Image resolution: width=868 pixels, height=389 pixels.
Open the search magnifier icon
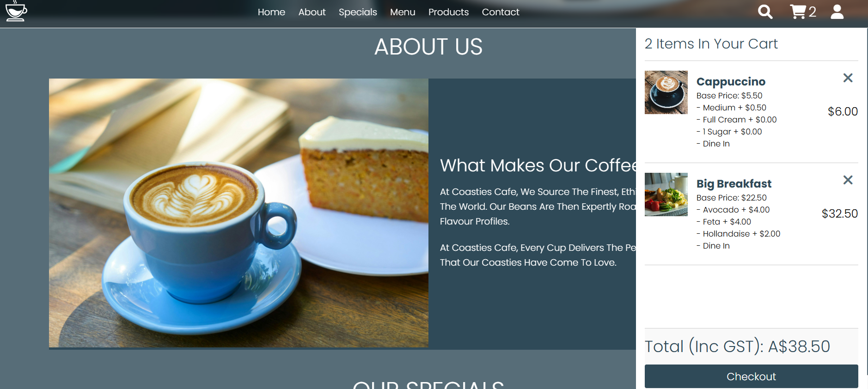(x=765, y=12)
